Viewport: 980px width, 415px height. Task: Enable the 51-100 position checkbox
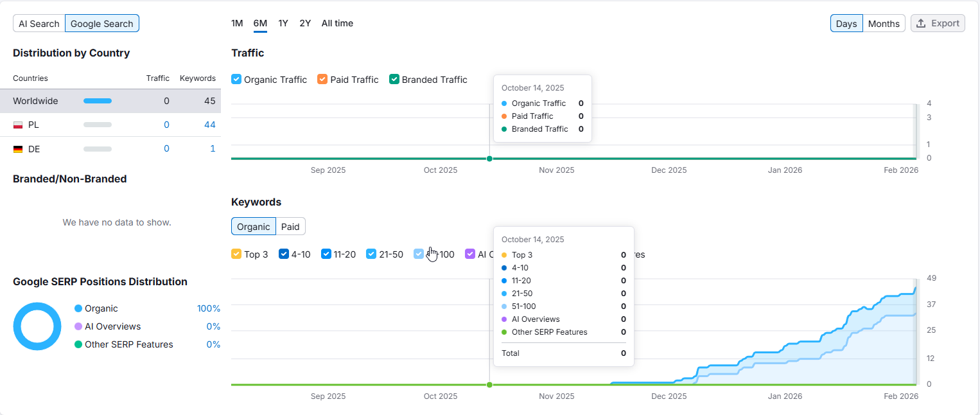(x=418, y=254)
